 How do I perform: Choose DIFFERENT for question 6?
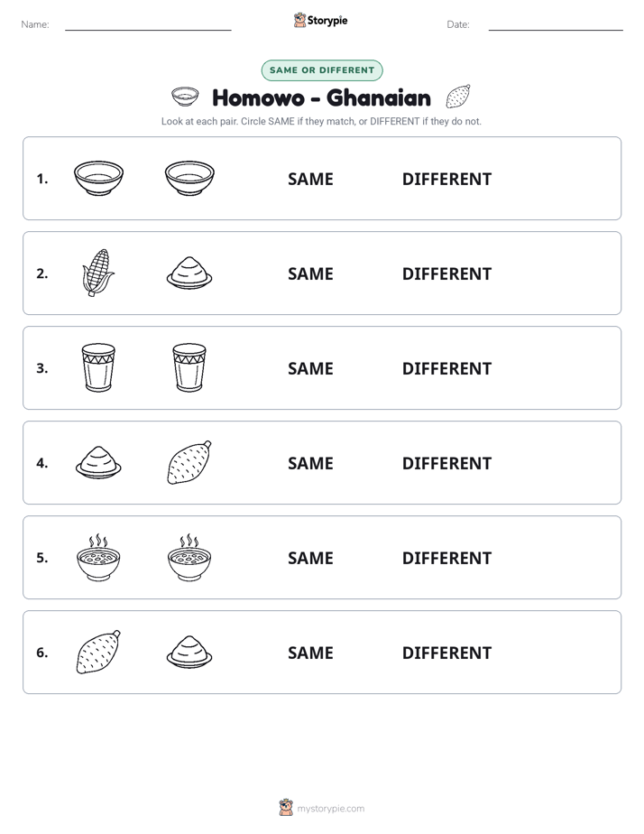point(446,653)
